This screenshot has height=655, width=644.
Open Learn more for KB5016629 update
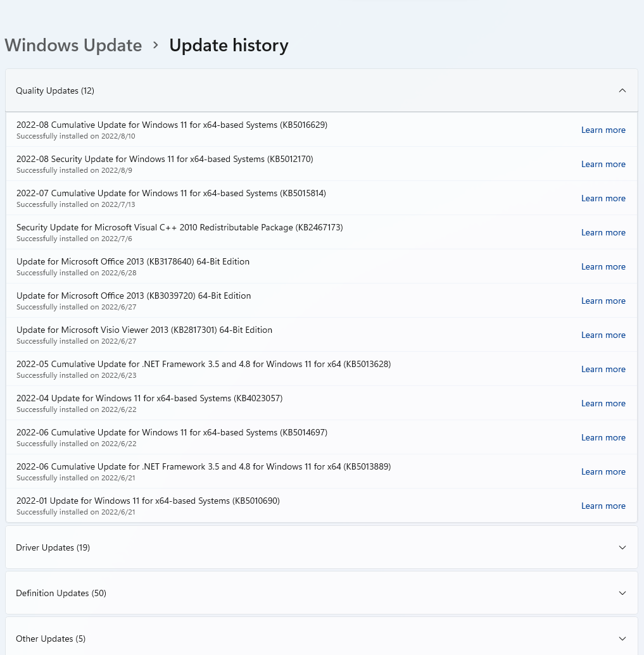click(603, 130)
